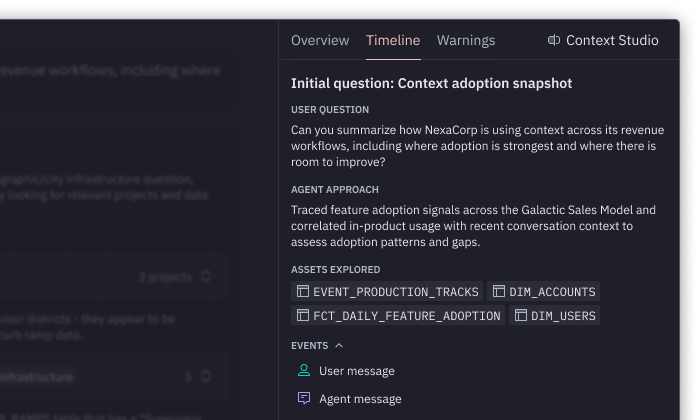Click the 'Initial question: Context adoption snapshot' heading
Viewport: 700px width, 420px height.
point(431,83)
